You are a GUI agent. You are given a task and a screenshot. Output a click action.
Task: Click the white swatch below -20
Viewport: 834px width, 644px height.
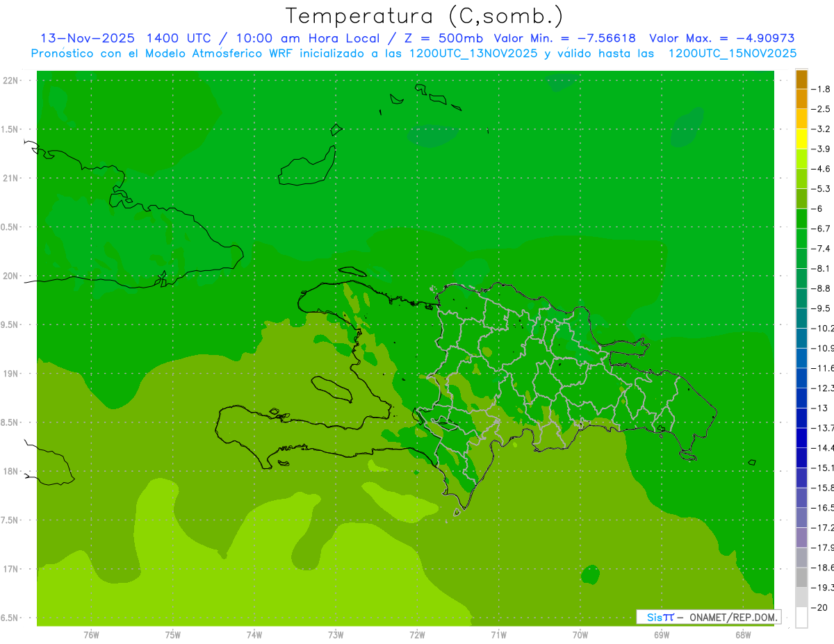[x=801, y=618]
